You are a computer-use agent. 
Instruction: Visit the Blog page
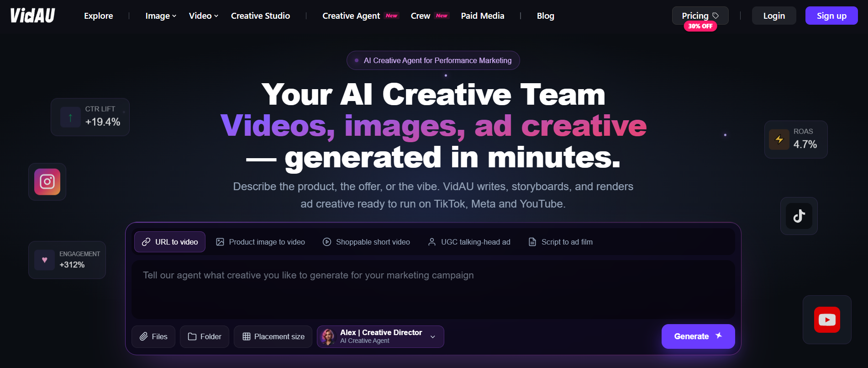point(546,16)
